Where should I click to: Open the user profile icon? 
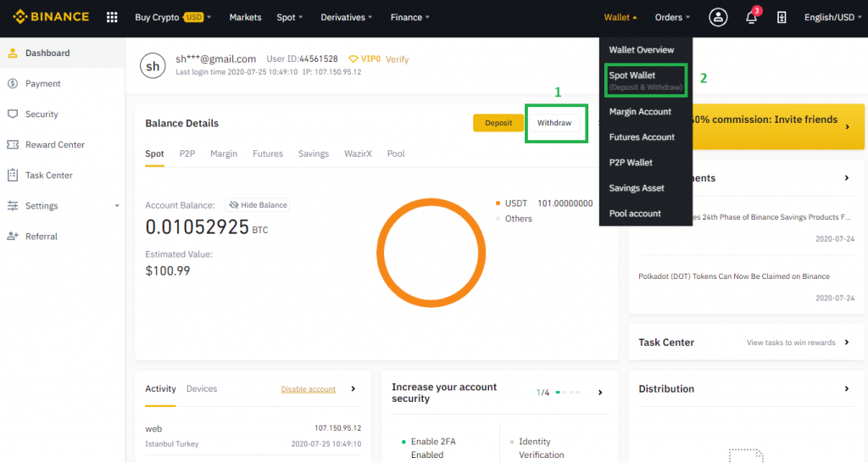(x=718, y=17)
